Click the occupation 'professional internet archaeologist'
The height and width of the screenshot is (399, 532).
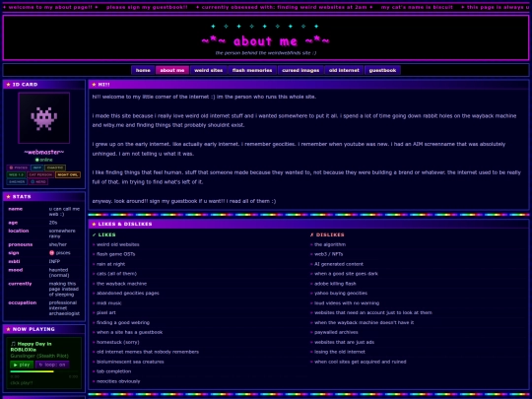64,308
